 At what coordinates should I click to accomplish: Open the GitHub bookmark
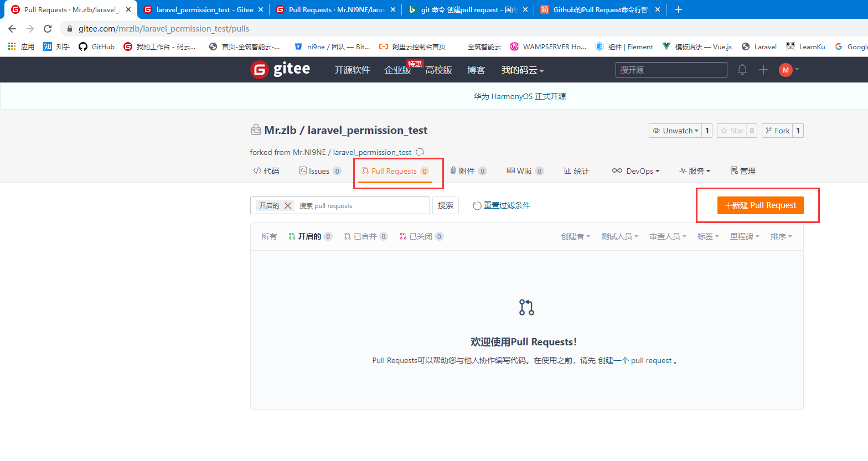[x=97, y=46]
